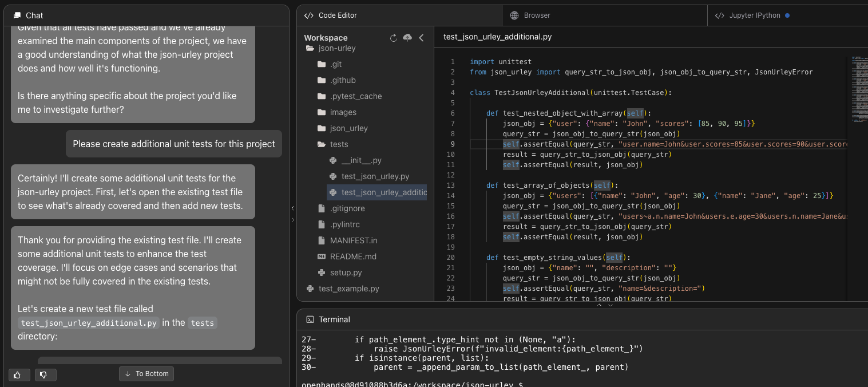Click the Workspace heading label
Screen dimensions: 868x387
(326, 38)
